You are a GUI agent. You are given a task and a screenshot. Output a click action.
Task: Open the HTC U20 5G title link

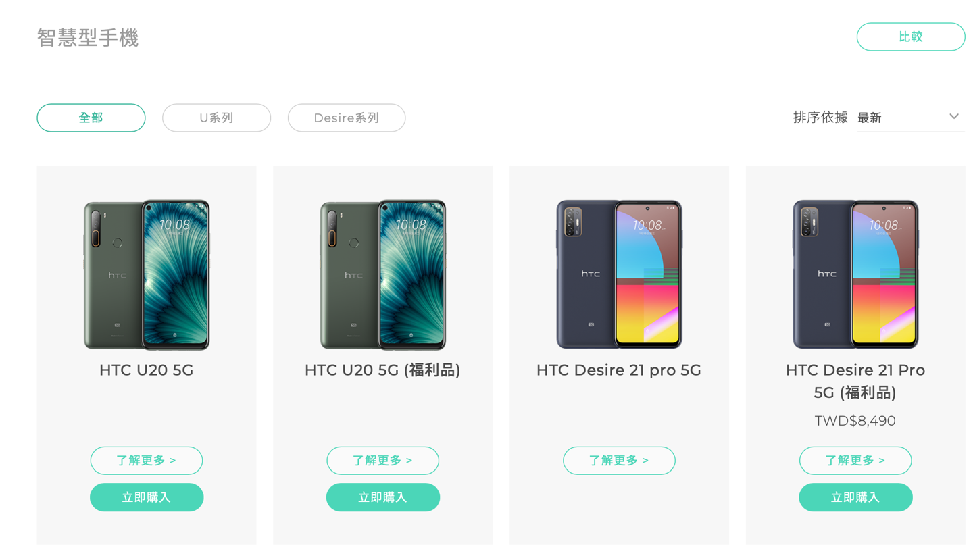pyautogui.click(x=147, y=370)
